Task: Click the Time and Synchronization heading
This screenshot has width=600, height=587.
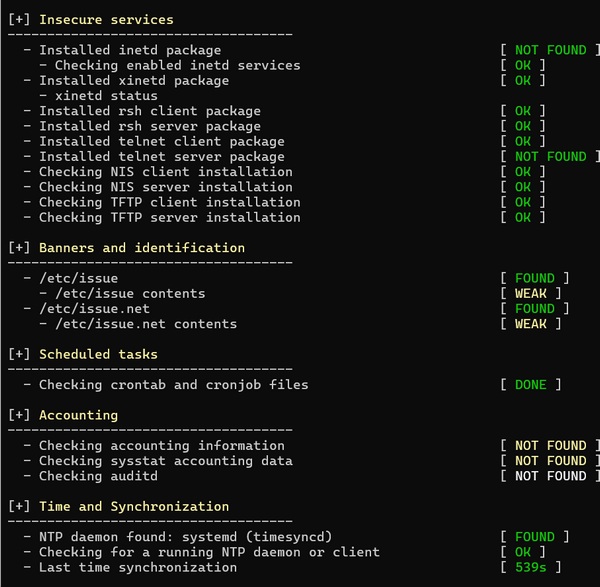Action: click(x=133, y=506)
